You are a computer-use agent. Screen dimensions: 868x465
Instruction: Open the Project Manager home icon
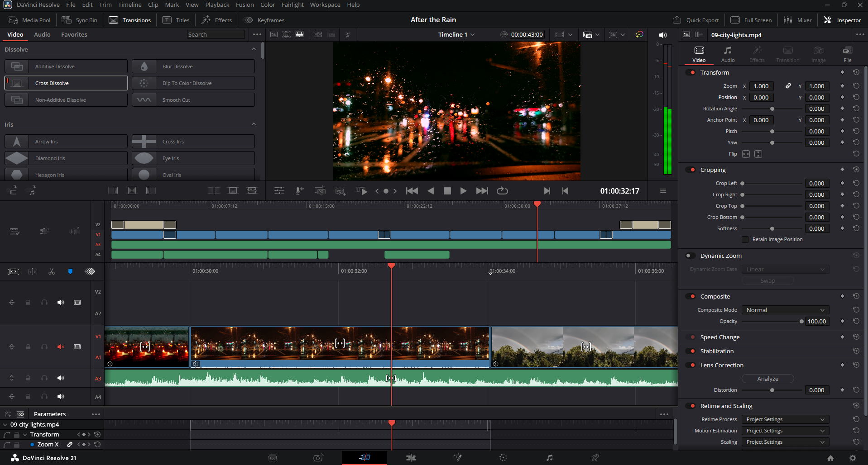click(x=830, y=458)
